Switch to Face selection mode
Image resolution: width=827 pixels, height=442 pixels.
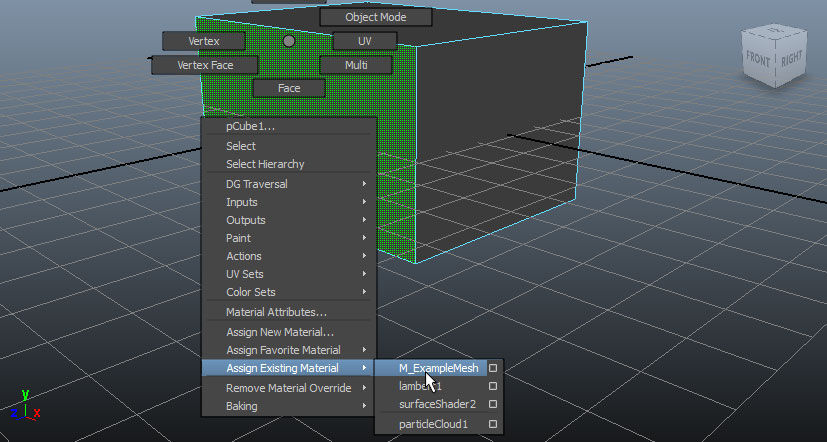(x=289, y=88)
